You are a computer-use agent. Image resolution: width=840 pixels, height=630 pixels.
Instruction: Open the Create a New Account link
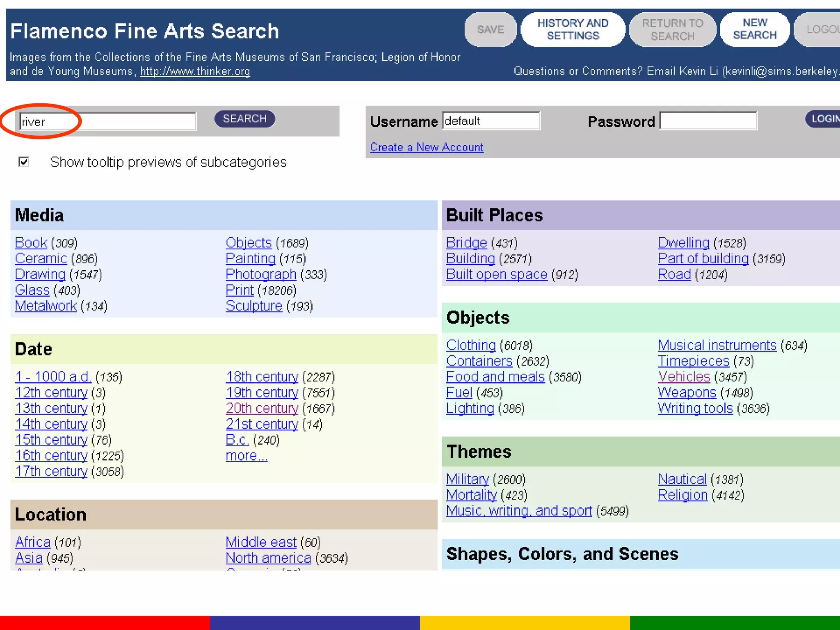pos(427,147)
